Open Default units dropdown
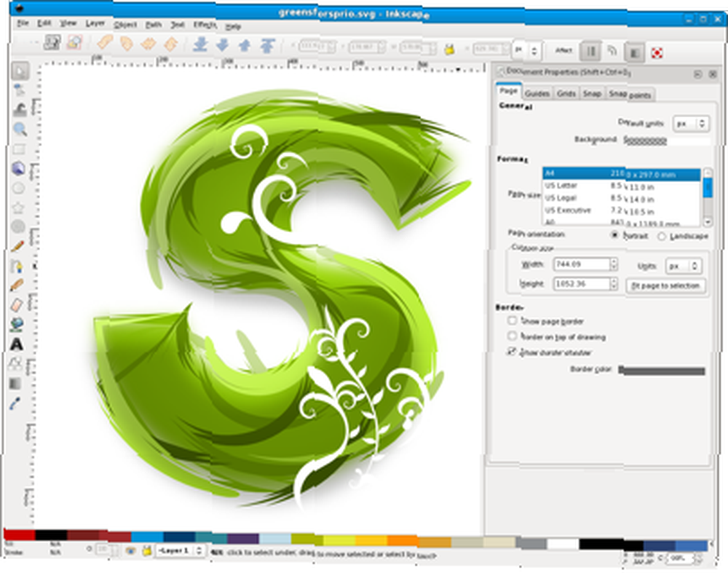Viewport: 728px width, 573px height. [x=691, y=124]
